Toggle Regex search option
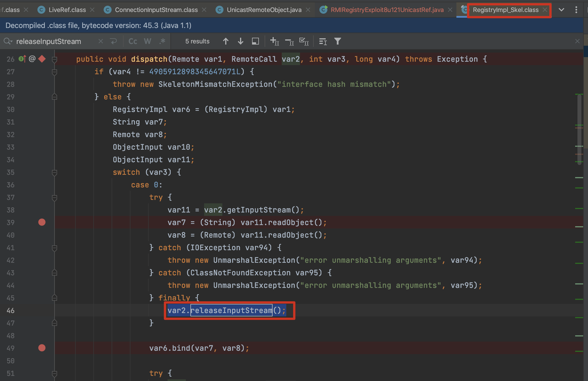The width and height of the screenshot is (588, 381). coord(162,41)
